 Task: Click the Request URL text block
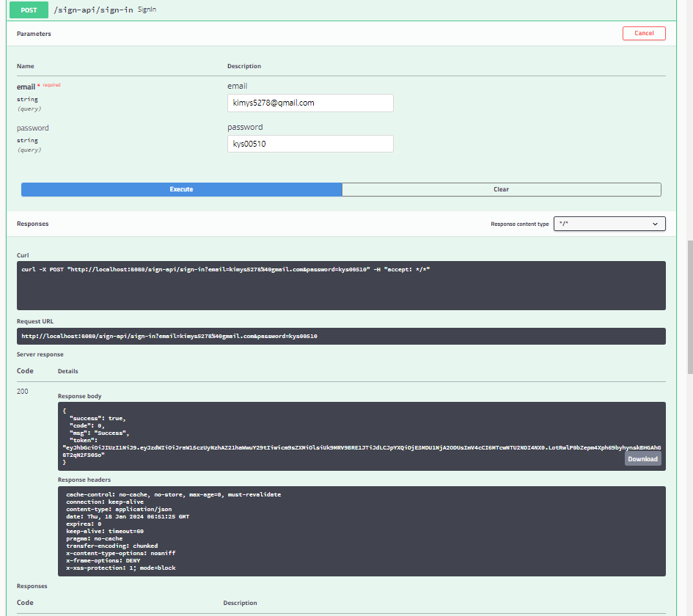pyautogui.click(x=341, y=337)
